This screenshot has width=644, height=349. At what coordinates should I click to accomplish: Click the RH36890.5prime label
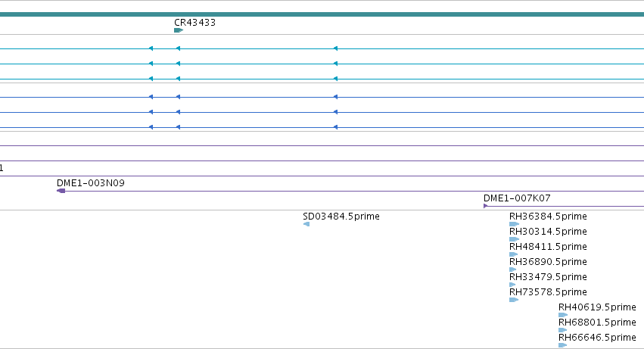coord(548,262)
